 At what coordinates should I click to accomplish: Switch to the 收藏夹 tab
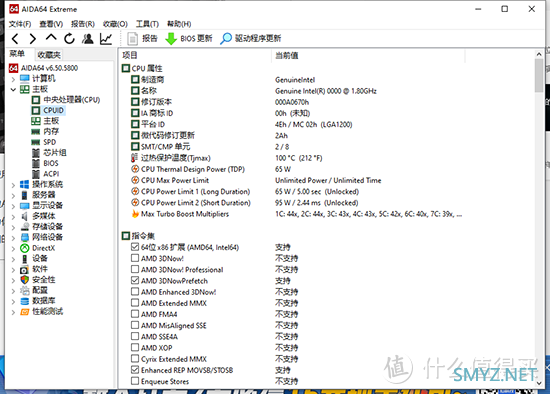49,55
